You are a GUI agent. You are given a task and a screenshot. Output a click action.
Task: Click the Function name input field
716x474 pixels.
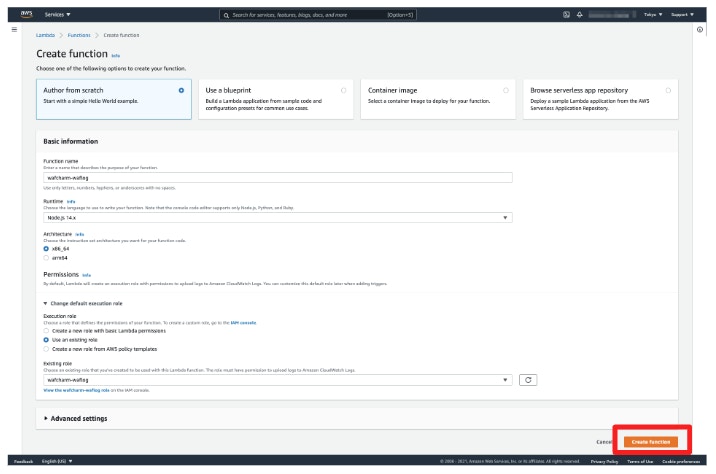point(278,178)
